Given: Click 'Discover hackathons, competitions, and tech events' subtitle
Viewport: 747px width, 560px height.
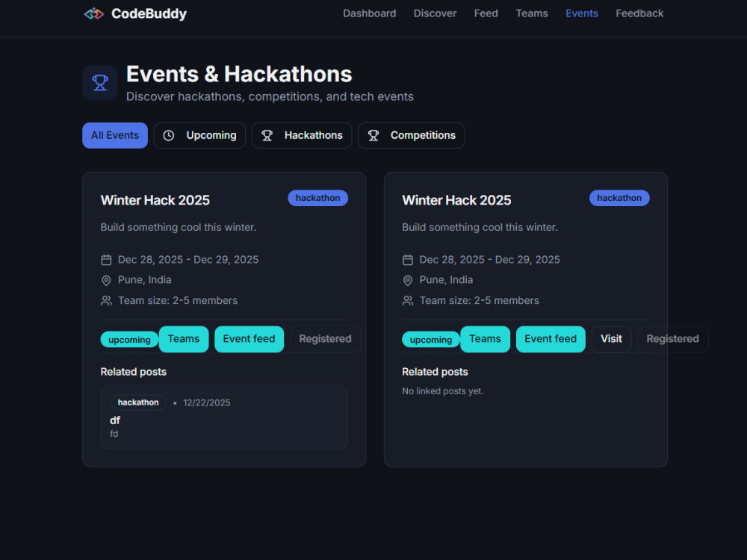Looking at the screenshot, I should coord(270,96).
